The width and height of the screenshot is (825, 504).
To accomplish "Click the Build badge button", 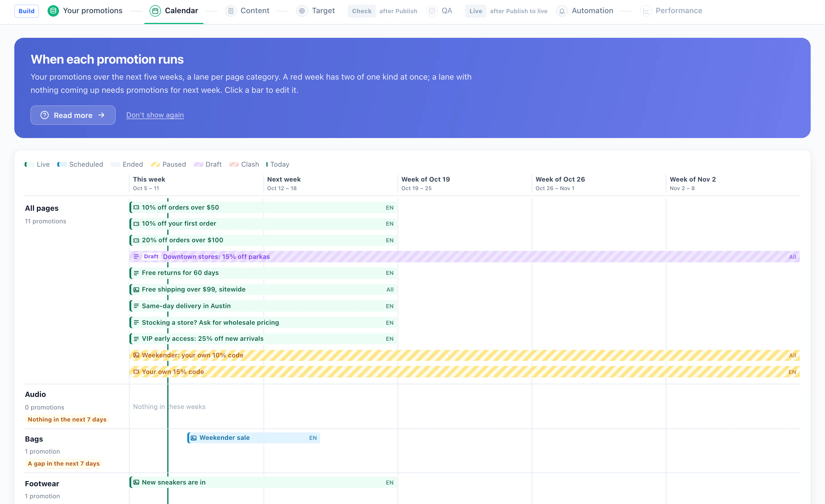I will coord(26,11).
